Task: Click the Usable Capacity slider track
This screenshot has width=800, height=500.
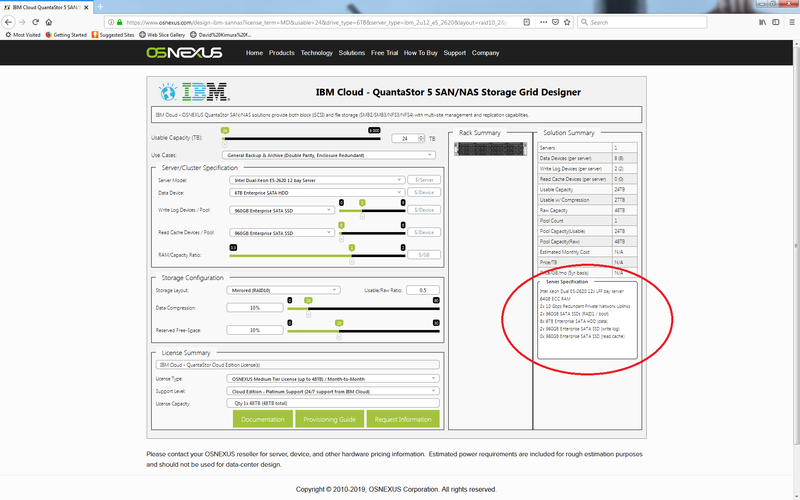Action: 302,138
